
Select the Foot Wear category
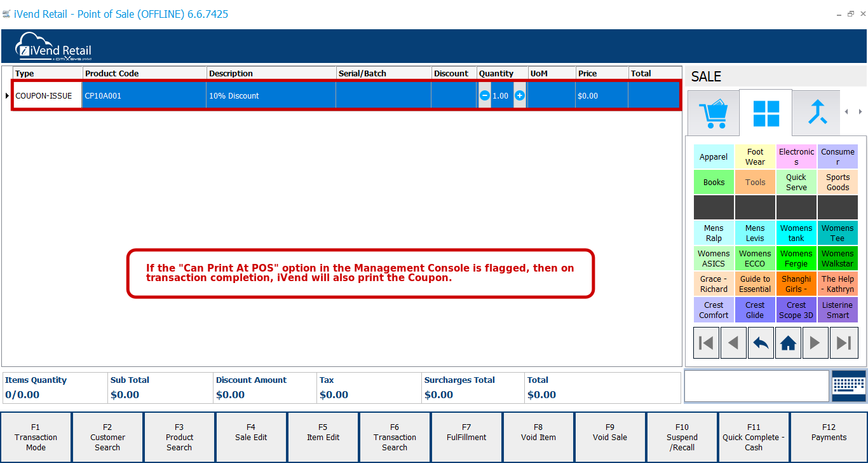pyautogui.click(x=755, y=156)
